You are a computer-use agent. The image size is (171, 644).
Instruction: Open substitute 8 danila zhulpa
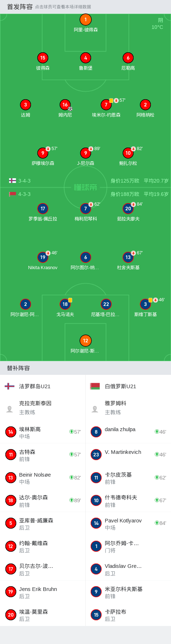[x=128, y=432]
